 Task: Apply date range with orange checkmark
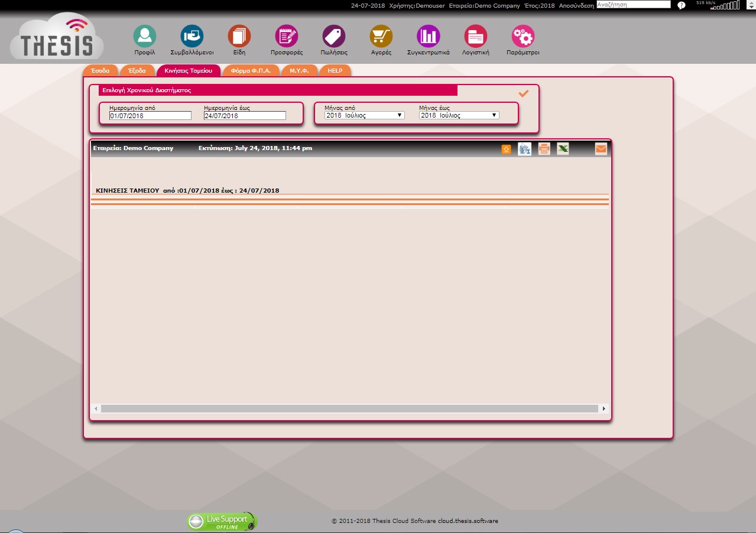point(523,93)
